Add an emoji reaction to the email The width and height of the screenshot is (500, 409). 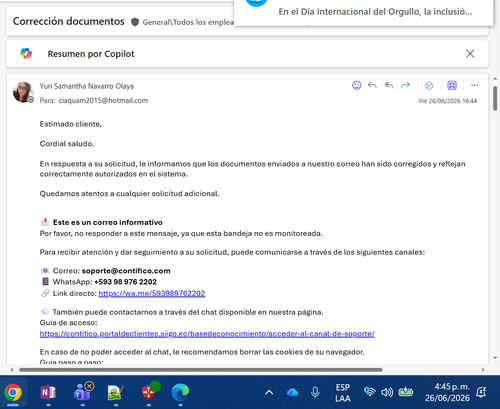coord(356,86)
